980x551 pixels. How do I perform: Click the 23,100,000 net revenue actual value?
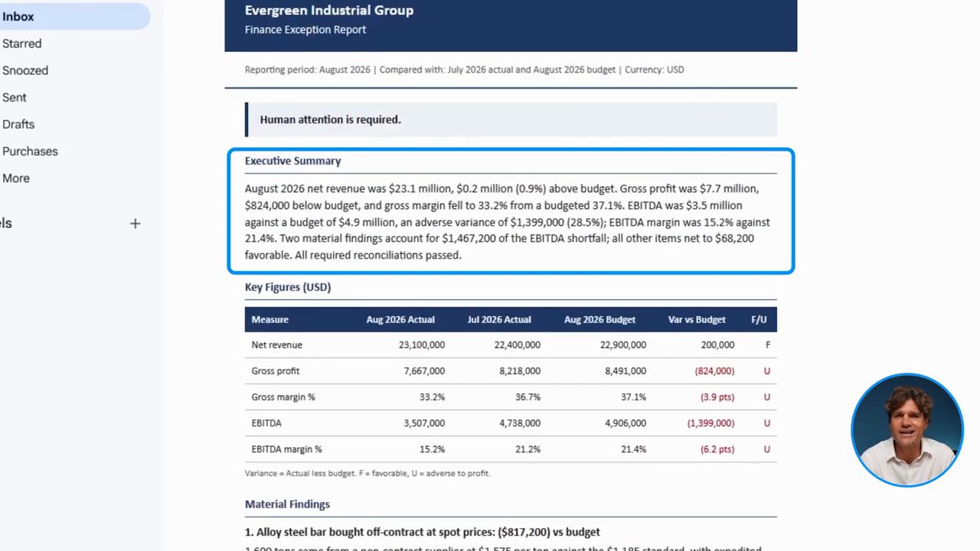[x=422, y=345]
